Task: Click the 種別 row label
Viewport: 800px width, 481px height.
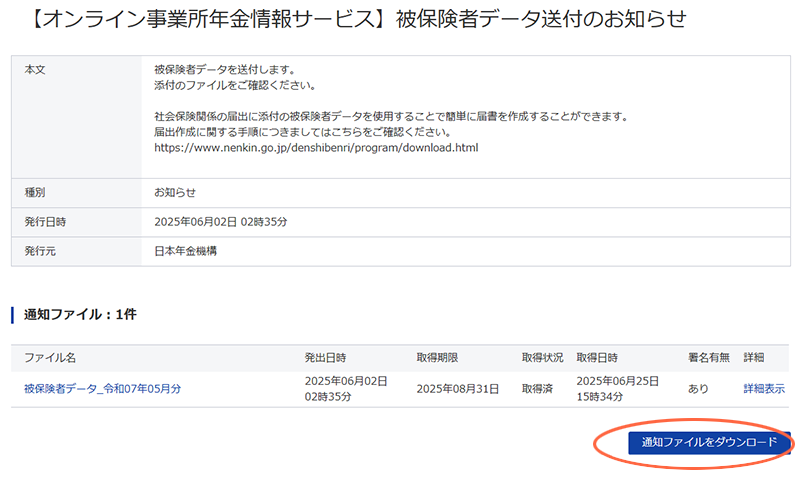Action: pos(35,192)
